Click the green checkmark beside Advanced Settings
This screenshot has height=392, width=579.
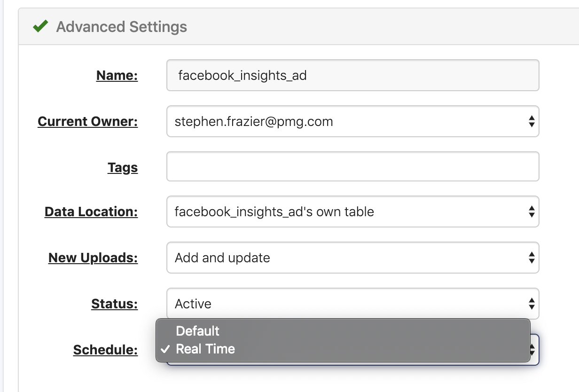click(x=41, y=26)
